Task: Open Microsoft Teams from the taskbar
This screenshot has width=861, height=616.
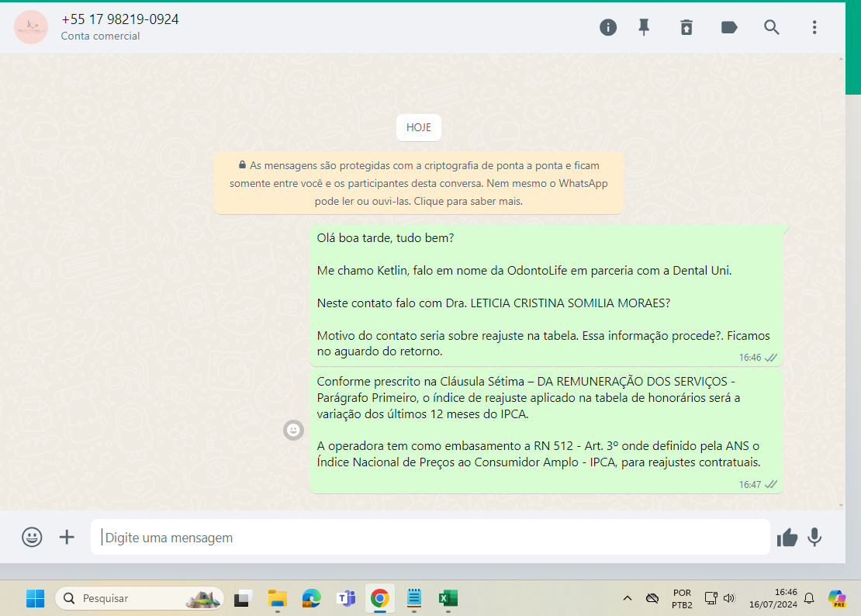Action: (x=346, y=598)
